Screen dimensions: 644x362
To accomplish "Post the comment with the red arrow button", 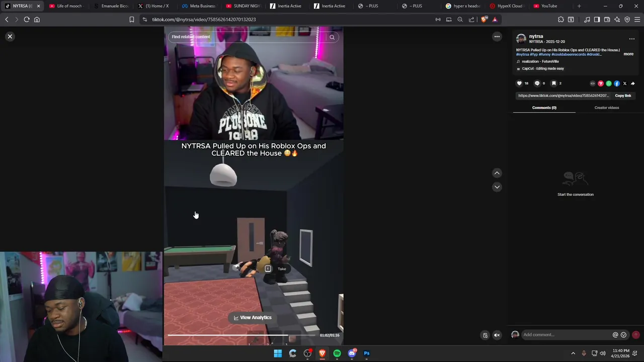I will click(635, 335).
